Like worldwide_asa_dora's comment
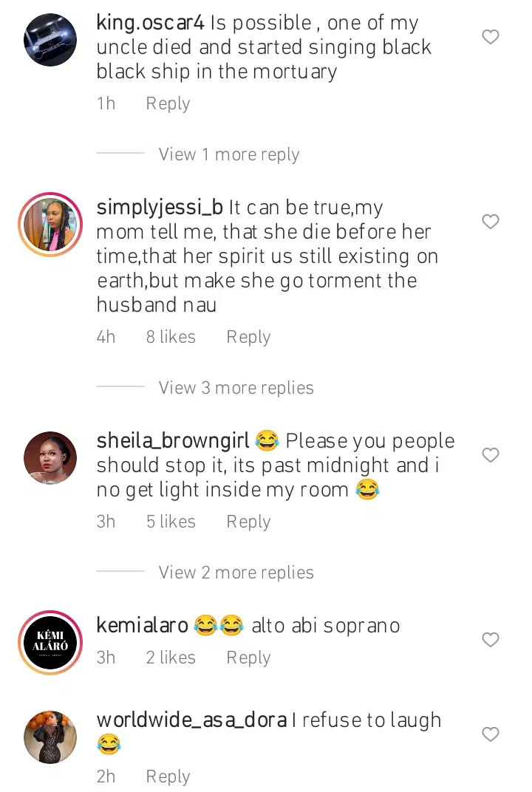The image size is (532, 792). click(491, 734)
